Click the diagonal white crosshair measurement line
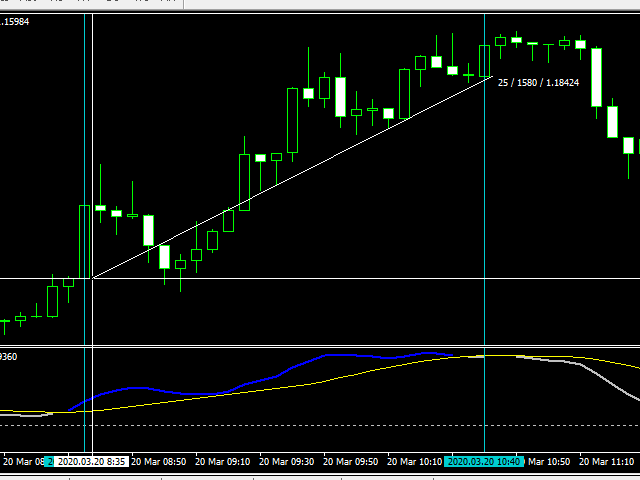This screenshot has width=640, height=480. [x=292, y=178]
